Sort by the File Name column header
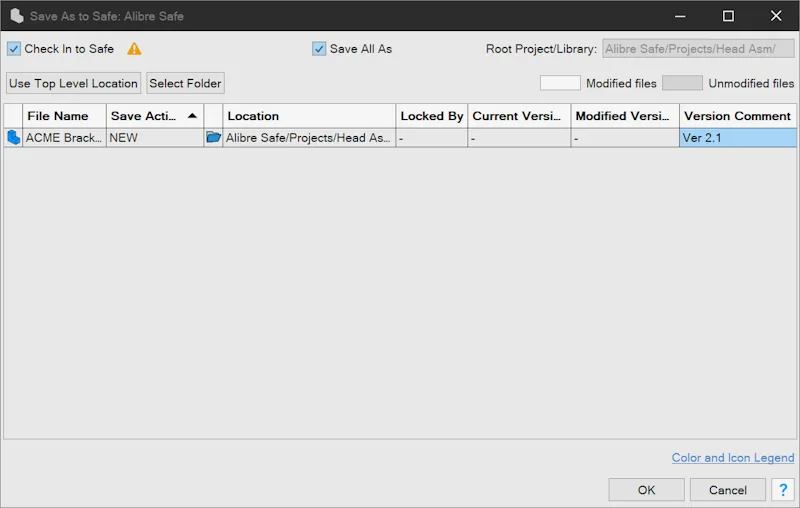This screenshot has width=800, height=508. click(x=64, y=116)
